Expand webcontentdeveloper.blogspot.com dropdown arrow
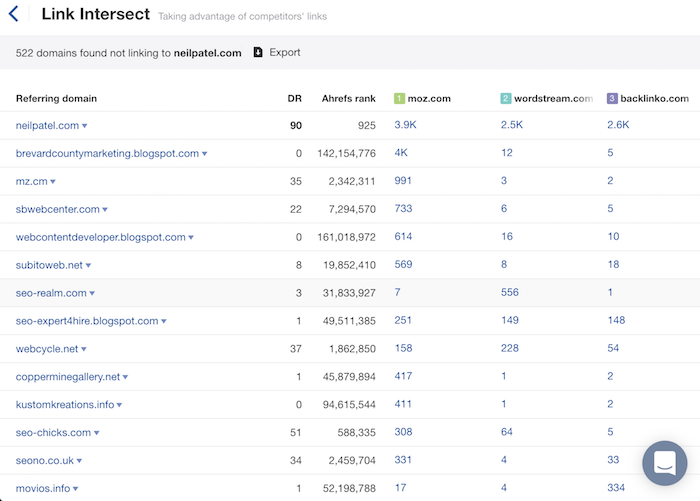This screenshot has width=700, height=501. click(191, 238)
